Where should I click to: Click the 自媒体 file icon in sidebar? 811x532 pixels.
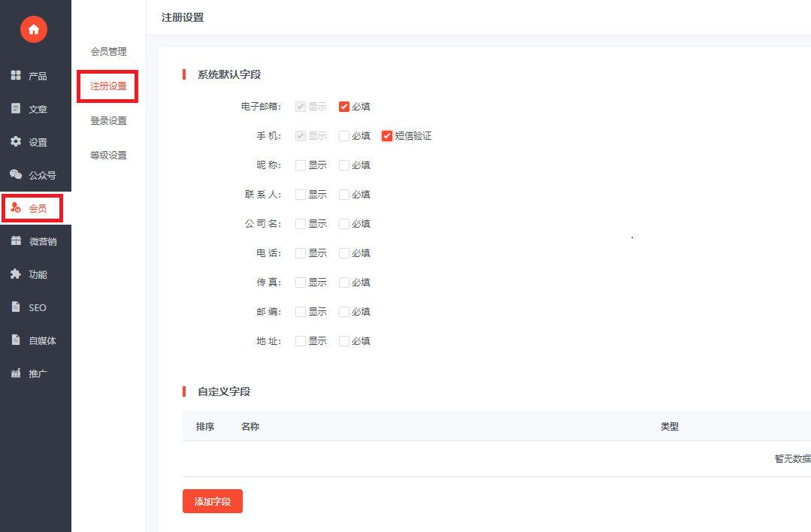click(x=16, y=340)
